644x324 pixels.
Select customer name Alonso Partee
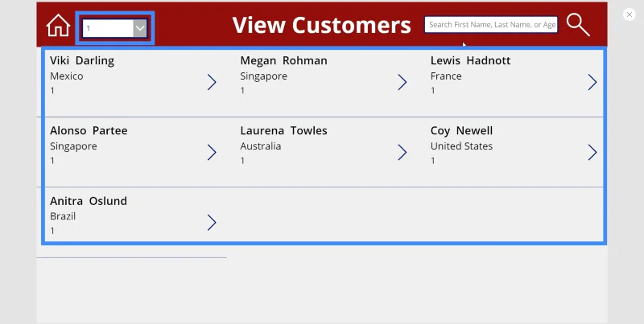[89, 131]
